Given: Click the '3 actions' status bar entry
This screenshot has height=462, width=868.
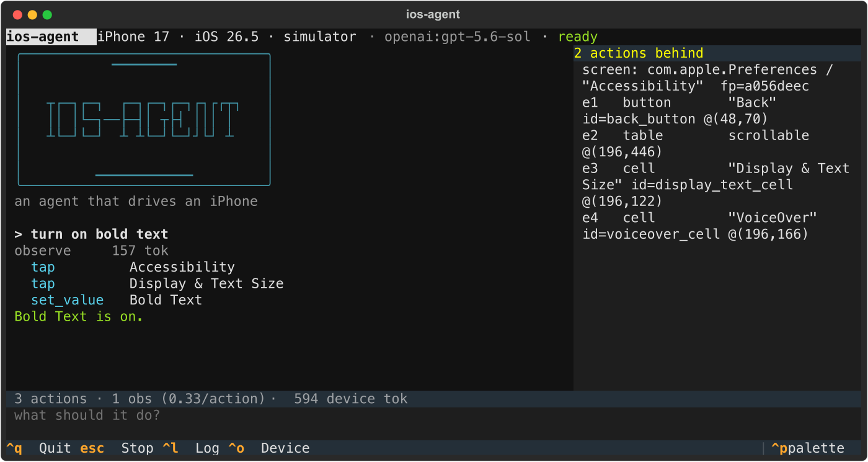Looking at the screenshot, I should [x=51, y=399].
